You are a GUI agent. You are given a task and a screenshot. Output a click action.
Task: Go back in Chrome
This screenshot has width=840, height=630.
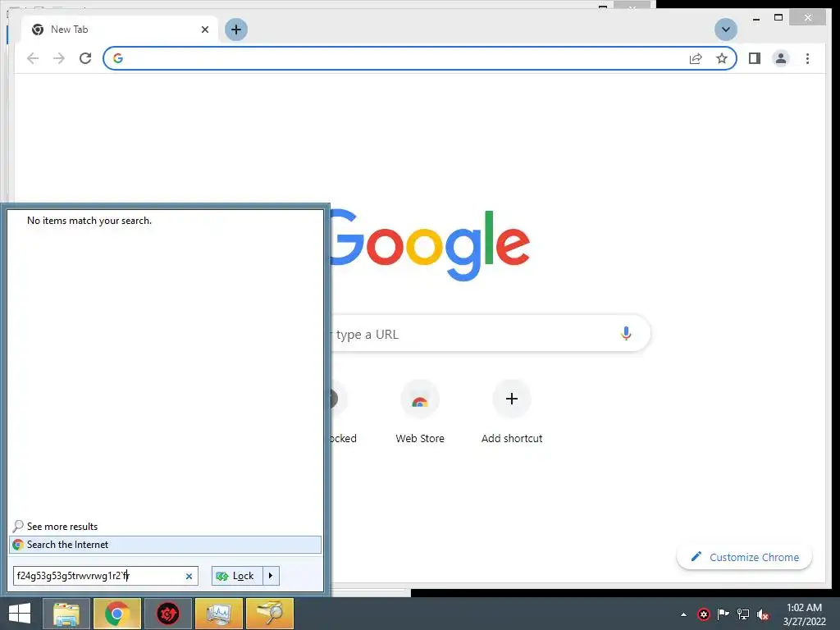tap(33, 58)
